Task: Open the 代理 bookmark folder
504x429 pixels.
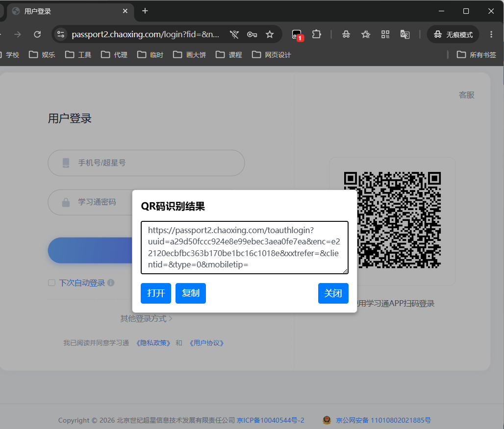Action: pos(114,55)
